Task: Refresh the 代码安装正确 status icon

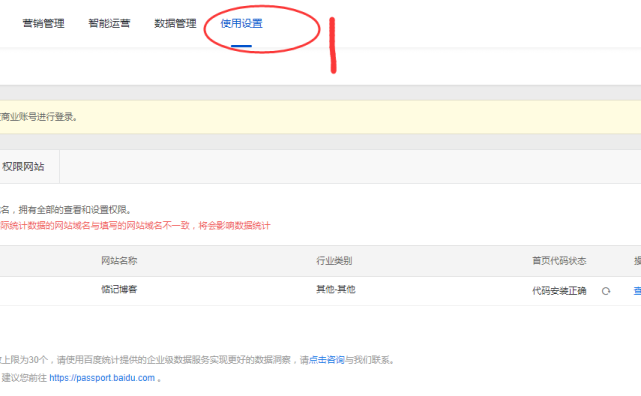Action: (606, 291)
